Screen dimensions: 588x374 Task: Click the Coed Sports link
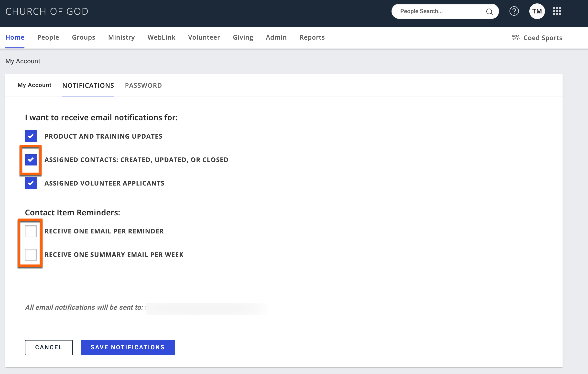point(543,38)
